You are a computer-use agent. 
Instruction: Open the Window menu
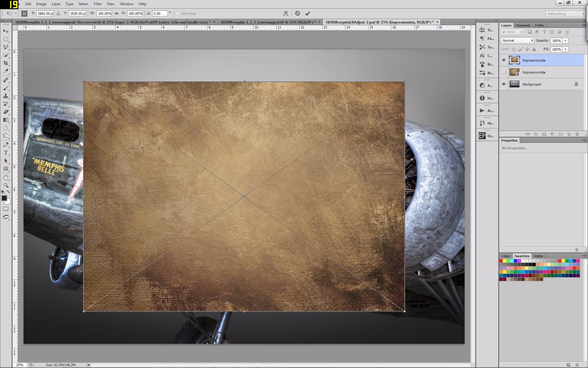tap(127, 4)
